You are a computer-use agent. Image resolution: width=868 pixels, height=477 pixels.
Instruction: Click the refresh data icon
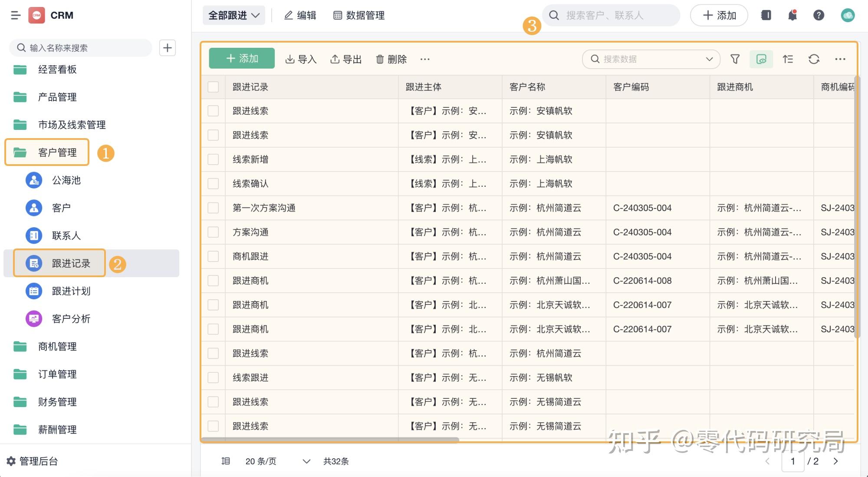click(x=814, y=59)
